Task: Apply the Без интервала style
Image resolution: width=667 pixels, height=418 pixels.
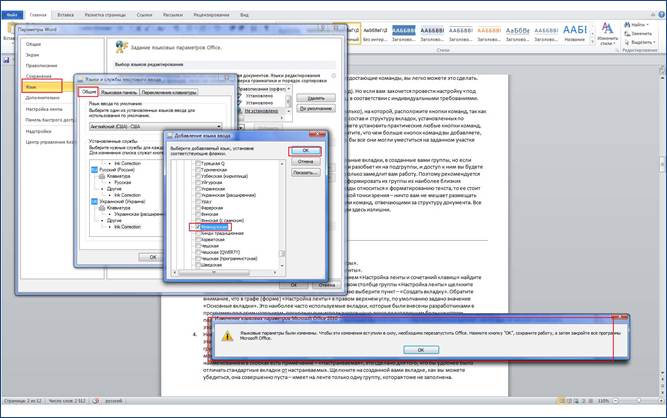Action: (x=375, y=34)
